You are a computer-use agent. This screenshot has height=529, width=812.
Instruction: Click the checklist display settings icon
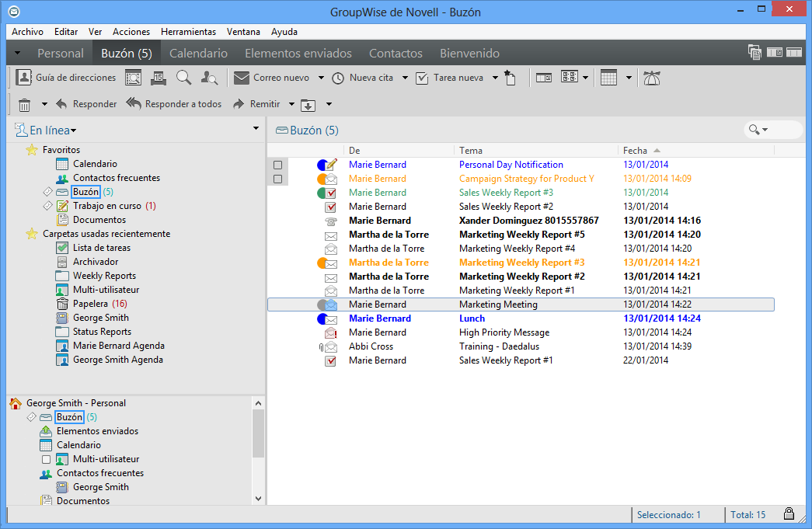pyautogui.click(x=569, y=78)
